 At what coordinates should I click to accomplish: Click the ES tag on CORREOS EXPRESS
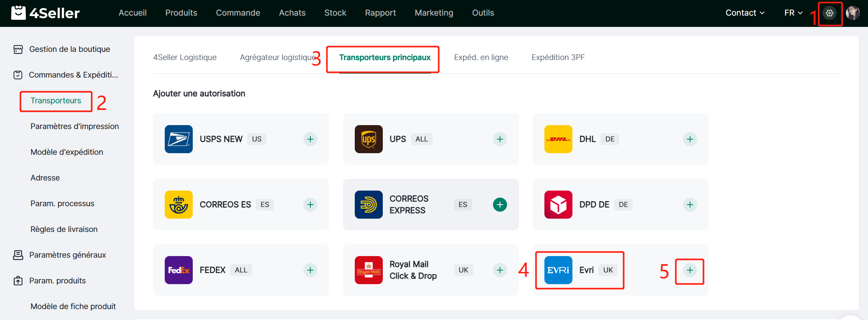click(463, 205)
